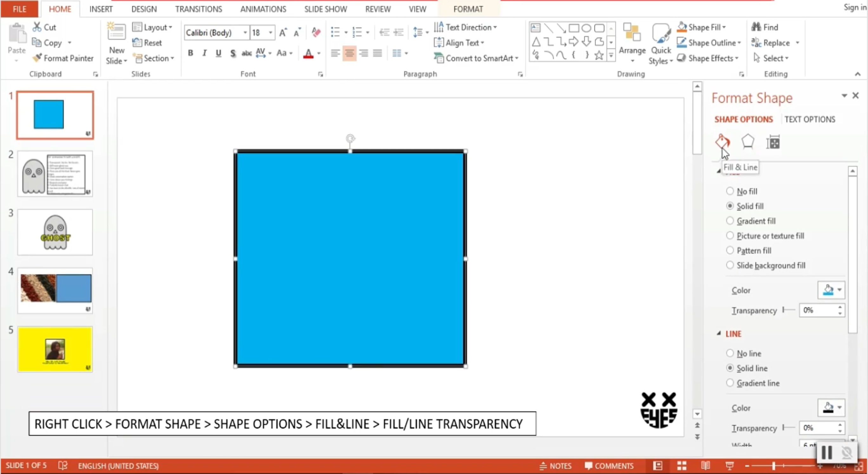
Task: Toggle Bold text formatting
Action: (x=190, y=53)
